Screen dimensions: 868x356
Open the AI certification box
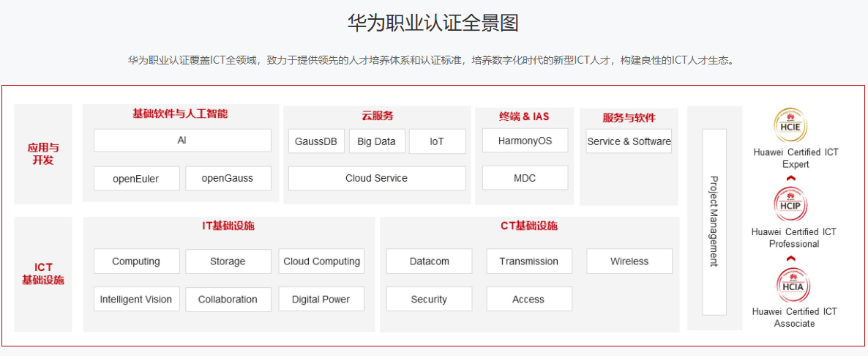click(x=182, y=141)
